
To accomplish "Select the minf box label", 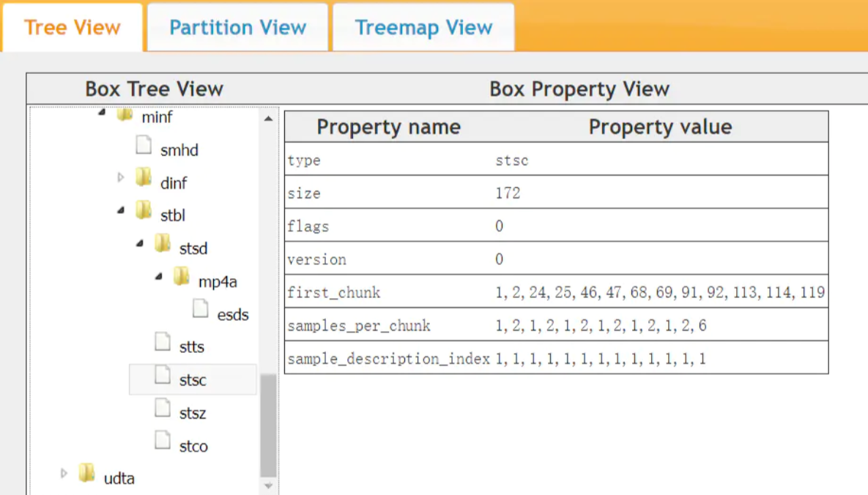I will point(157,117).
